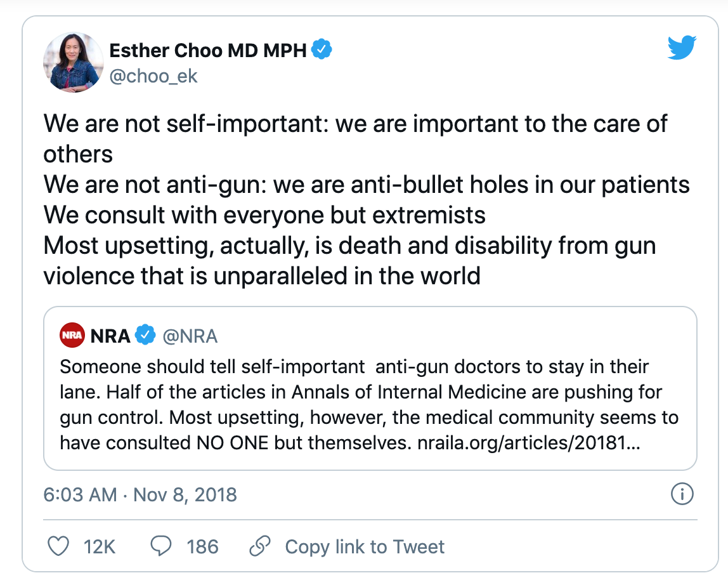
Task: Click the NRA account name
Action: coord(110,336)
